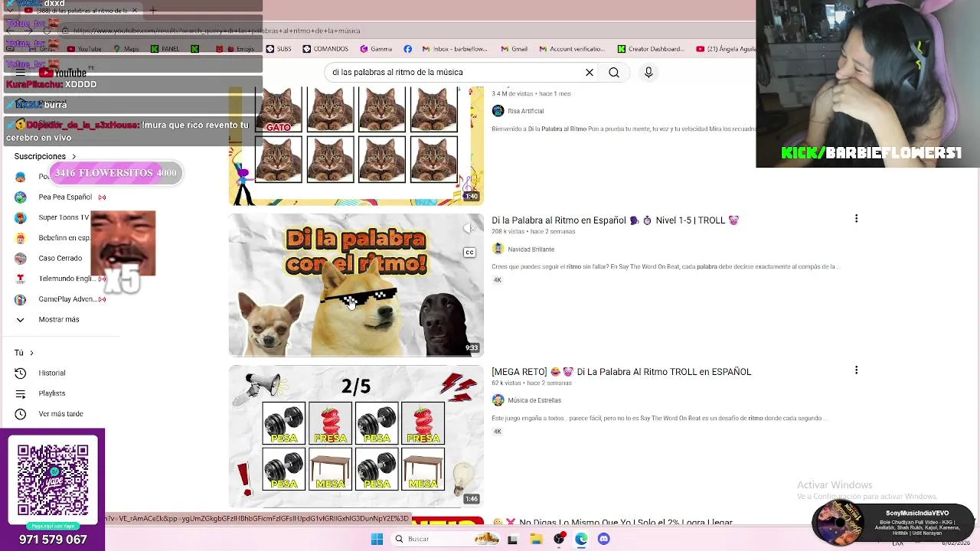Open video 'Di la Palabra al Ritmo en Español'
980x551 pixels.
[x=615, y=220]
